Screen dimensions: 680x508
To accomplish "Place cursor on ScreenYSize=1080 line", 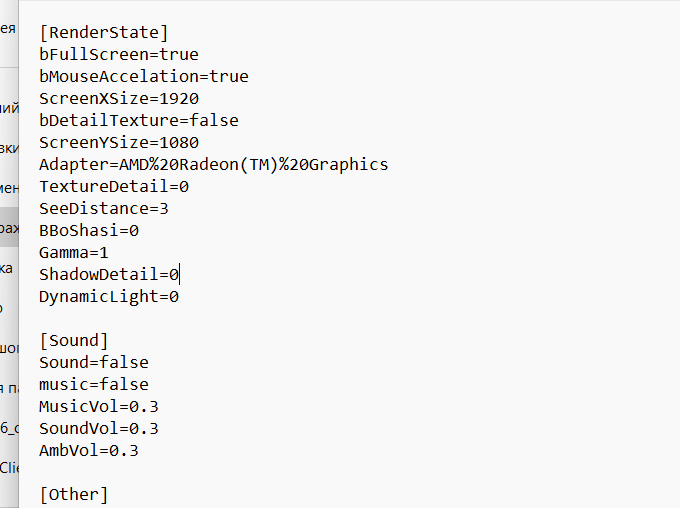I will (x=119, y=143).
